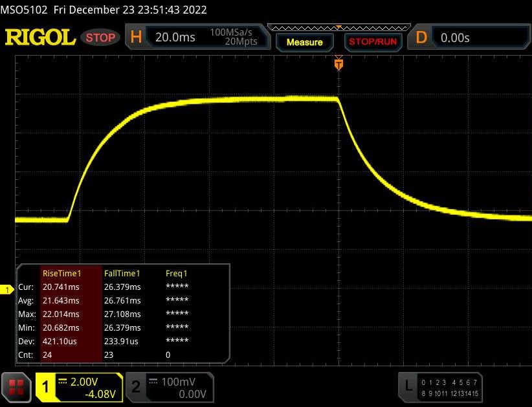Click RiseTime1 average value 21.643ms
The width and height of the screenshot is (532, 407).
click(x=61, y=300)
